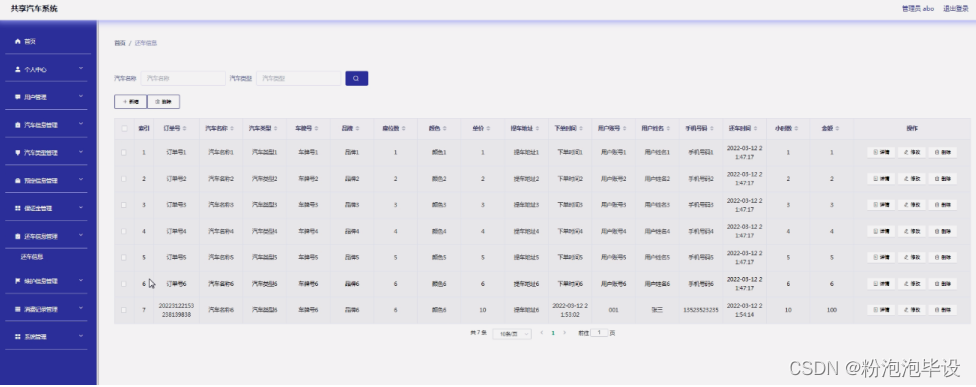976x387 pixels.
Task: Sort table by 汽车类型 column sort icon
Action: [276, 129]
